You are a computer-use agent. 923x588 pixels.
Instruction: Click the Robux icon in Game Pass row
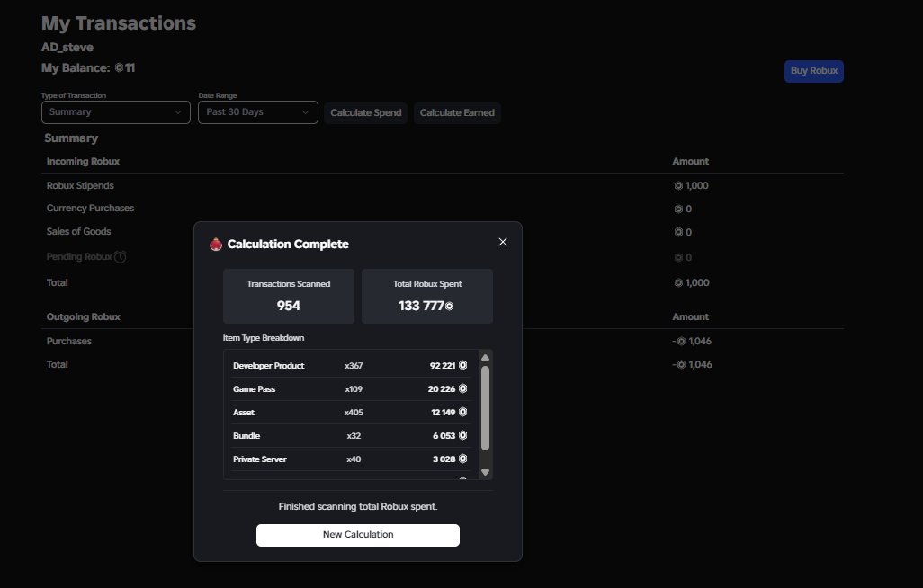462,388
